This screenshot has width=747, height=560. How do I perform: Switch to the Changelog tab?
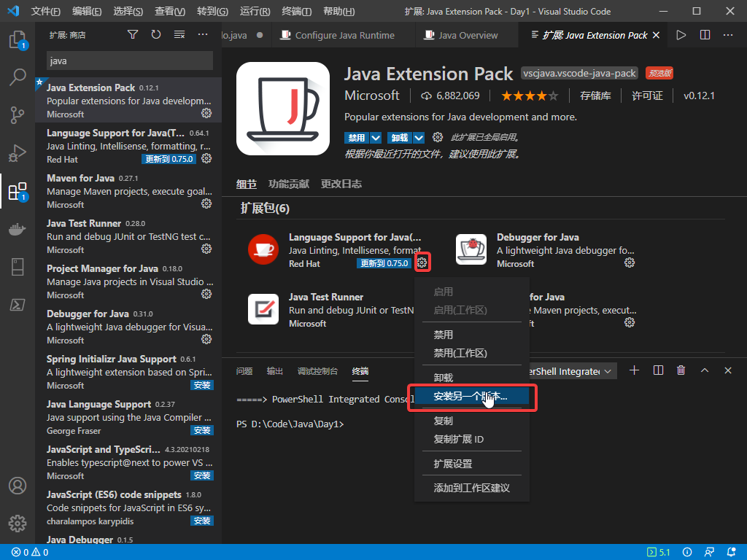point(341,184)
